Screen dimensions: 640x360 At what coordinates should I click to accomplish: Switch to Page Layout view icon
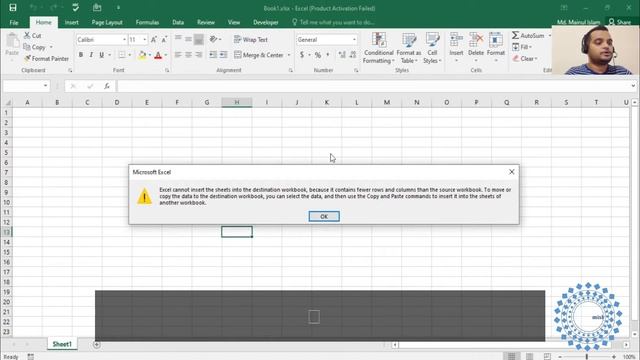pos(529,356)
